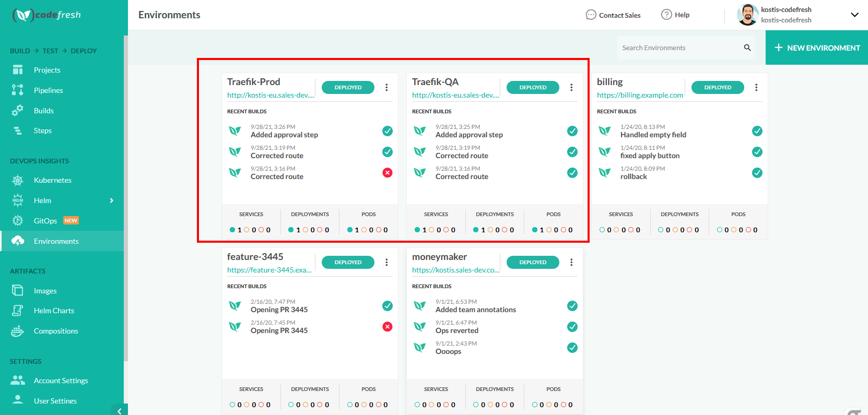
Task: Select Account Settings menu item
Action: [x=61, y=381]
